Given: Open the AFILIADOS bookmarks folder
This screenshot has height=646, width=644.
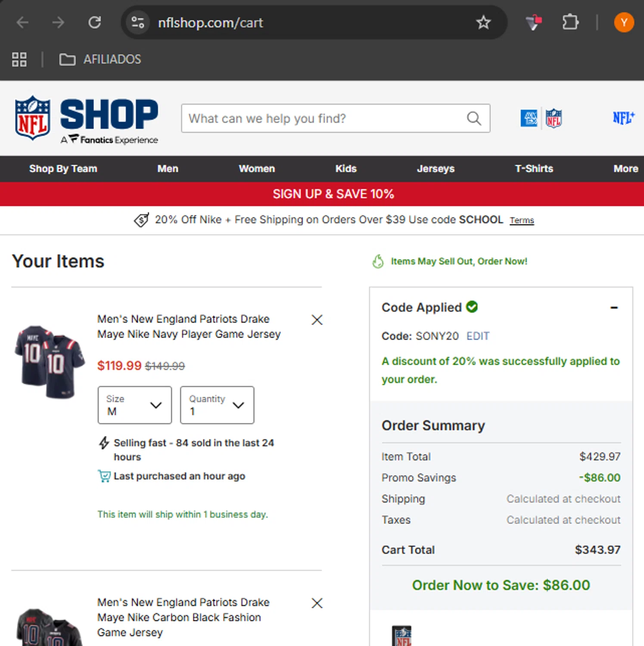Looking at the screenshot, I should [100, 59].
